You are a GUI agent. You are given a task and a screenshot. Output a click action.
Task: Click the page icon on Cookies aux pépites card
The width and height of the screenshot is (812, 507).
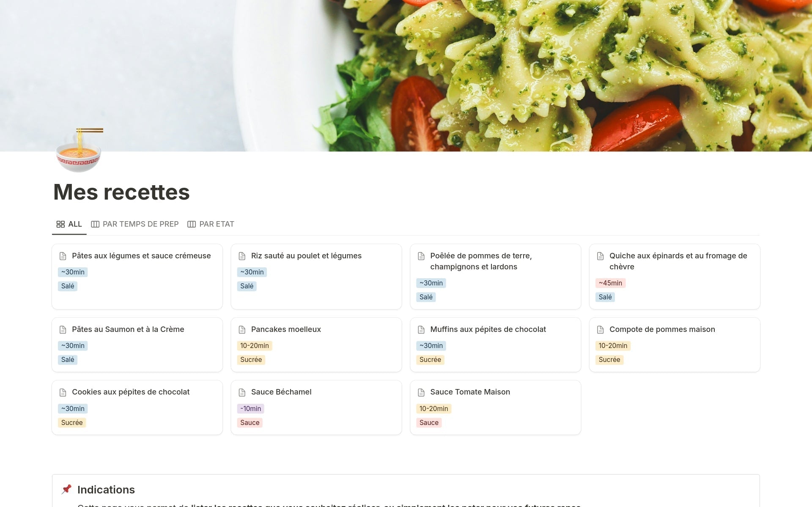click(63, 392)
